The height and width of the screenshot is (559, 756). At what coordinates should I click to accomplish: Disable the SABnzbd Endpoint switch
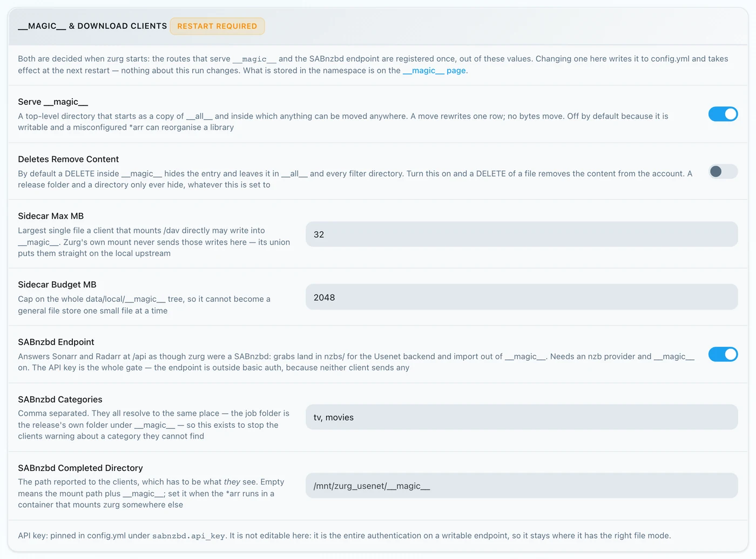(x=723, y=354)
